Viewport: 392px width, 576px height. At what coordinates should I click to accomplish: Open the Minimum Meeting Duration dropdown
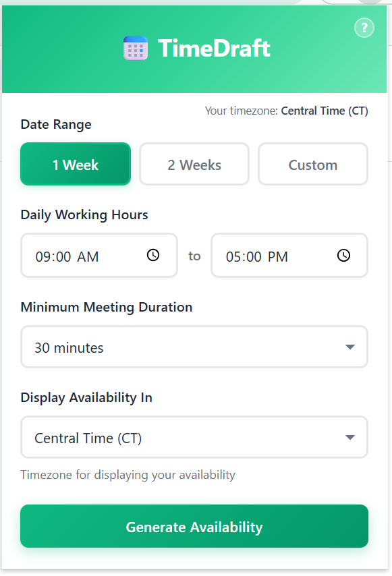pyautogui.click(x=194, y=347)
